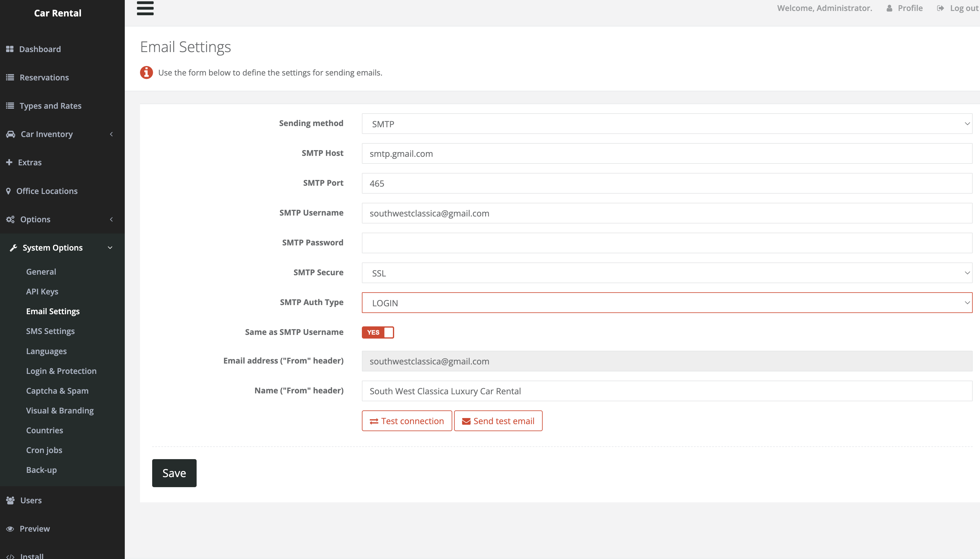Toggle the hamburger menu icon
Screen dimensions: 980x559
pyautogui.click(x=145, y=8)
